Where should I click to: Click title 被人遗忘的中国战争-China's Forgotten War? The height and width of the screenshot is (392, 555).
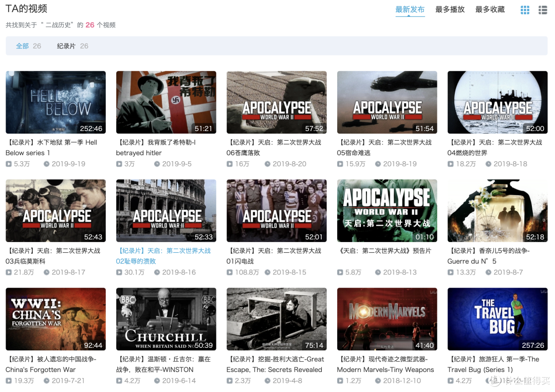(51, 364)
